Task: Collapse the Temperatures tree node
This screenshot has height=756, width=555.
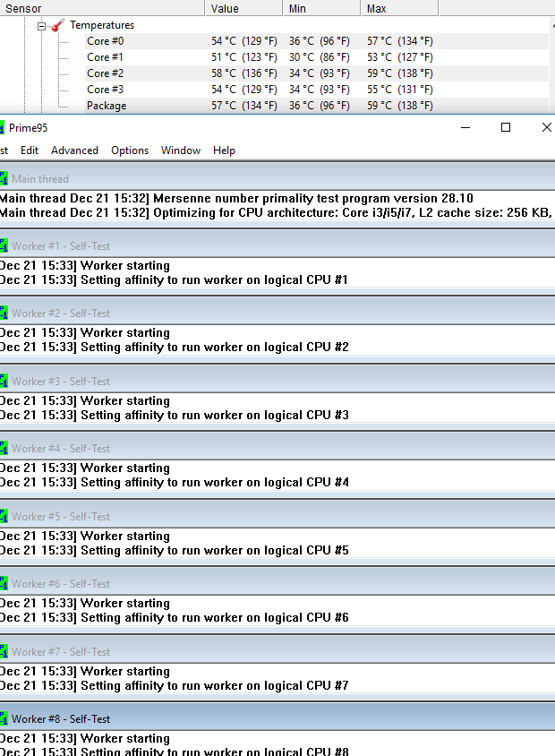Action: point(42,26)
